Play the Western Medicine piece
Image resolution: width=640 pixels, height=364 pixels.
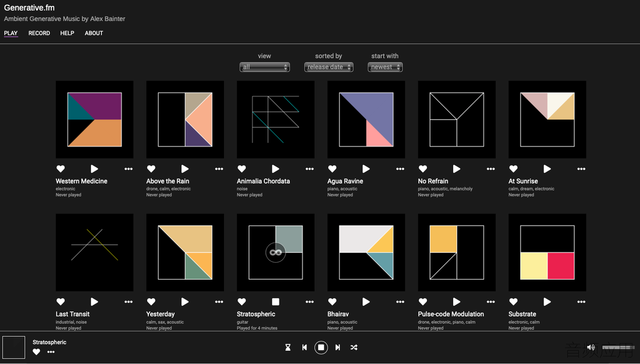point(94,169)
